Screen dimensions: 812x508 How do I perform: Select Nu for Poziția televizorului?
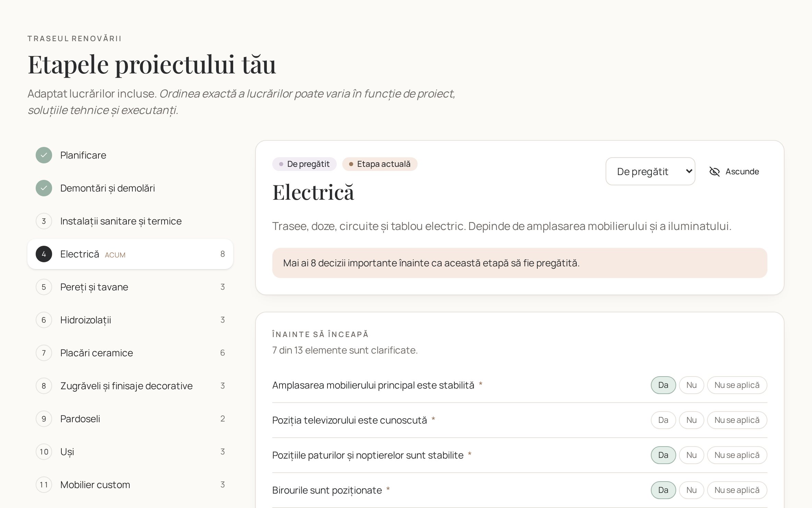coord(691,420)
